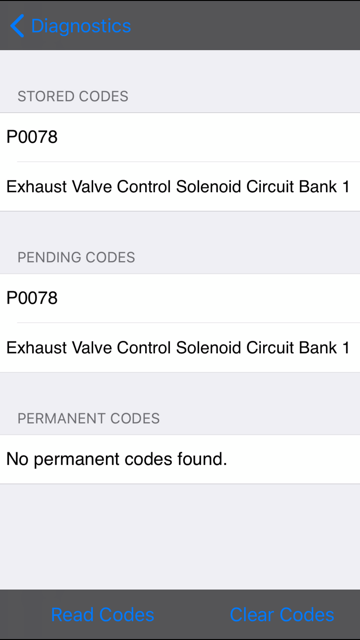Image resolution: width=360 pixels, height=640 pixels.
Task: Tap Clear Codes in the bottom toolbar
Action: pos(282,615)
